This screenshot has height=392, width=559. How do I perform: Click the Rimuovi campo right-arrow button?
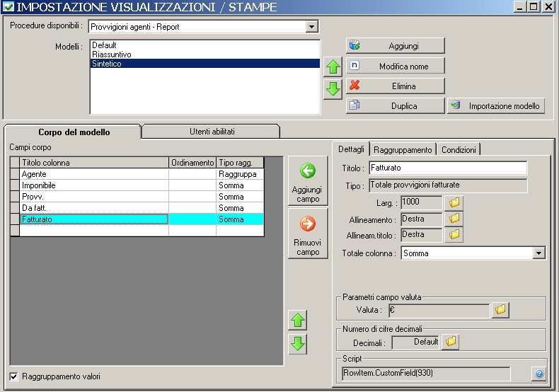click(308, 234)
